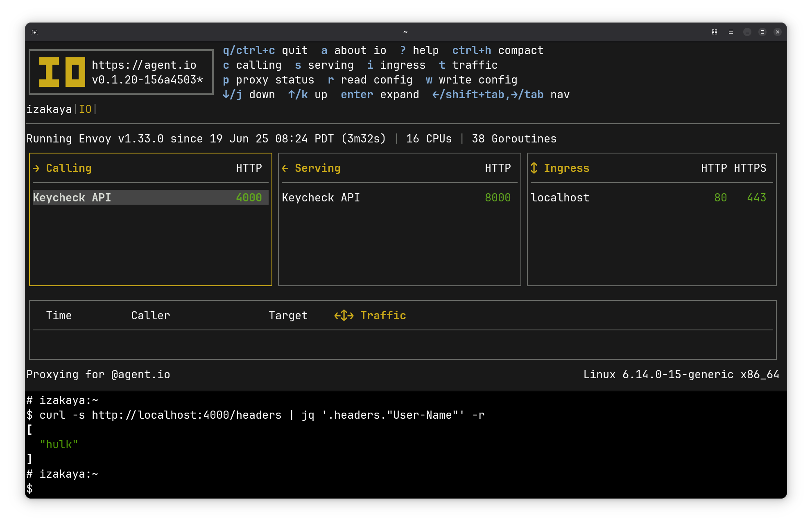The image size is (812, 526).
Task: Click the ctrl+h compact shortcut hint
Action: tap(498, 50)
